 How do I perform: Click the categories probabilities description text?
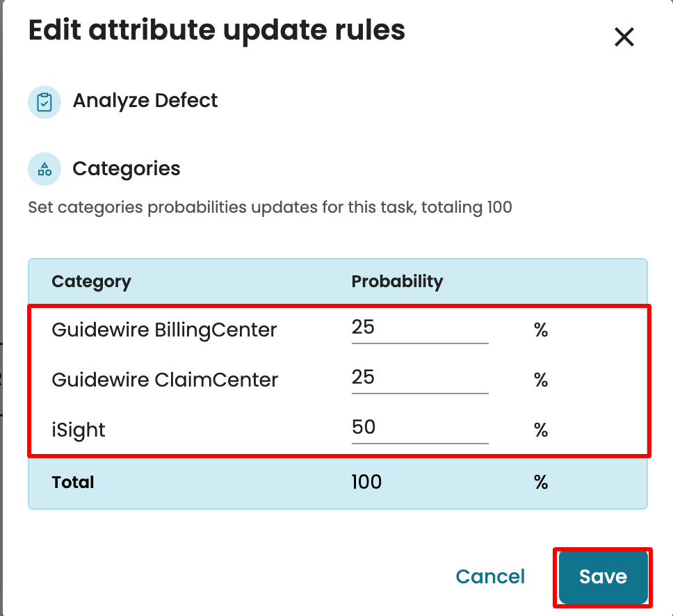coord(270,207)
